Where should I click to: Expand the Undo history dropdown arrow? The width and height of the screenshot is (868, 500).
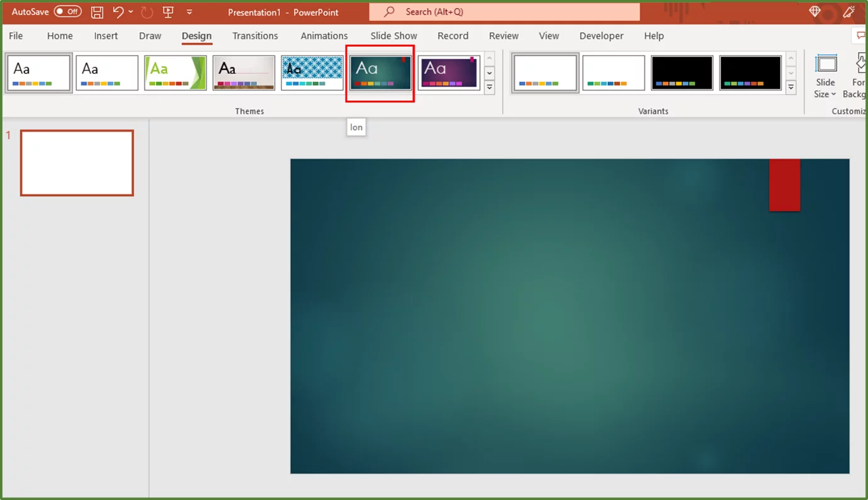pos(131,12)
